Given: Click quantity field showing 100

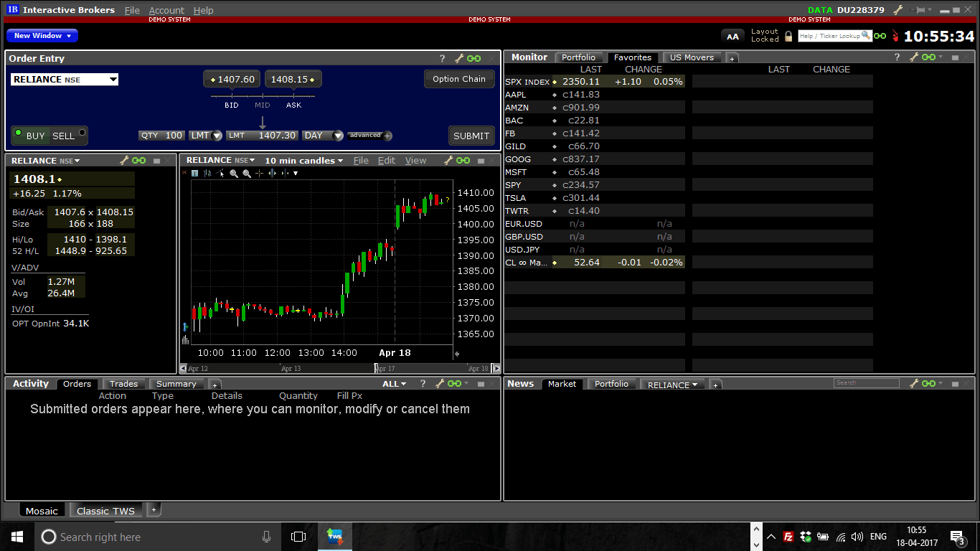Looking at the screenshot, I should [161, 136].
